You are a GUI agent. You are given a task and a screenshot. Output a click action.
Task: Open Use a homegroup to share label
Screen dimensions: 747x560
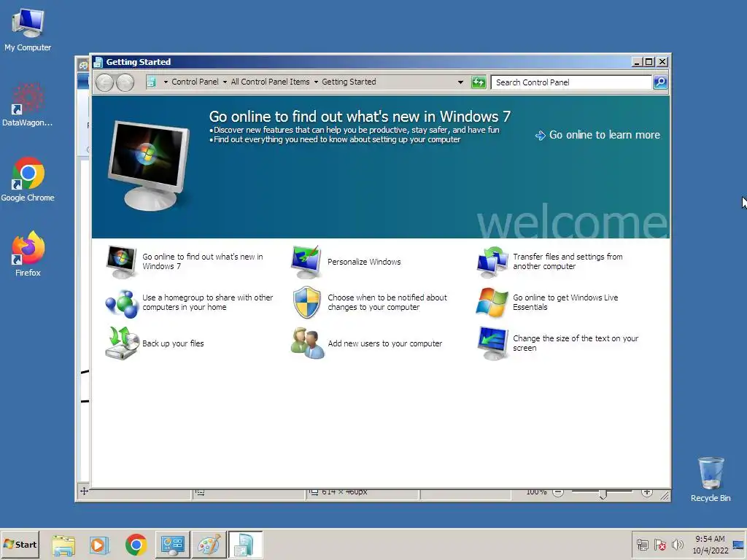click(x=208, y=303)
